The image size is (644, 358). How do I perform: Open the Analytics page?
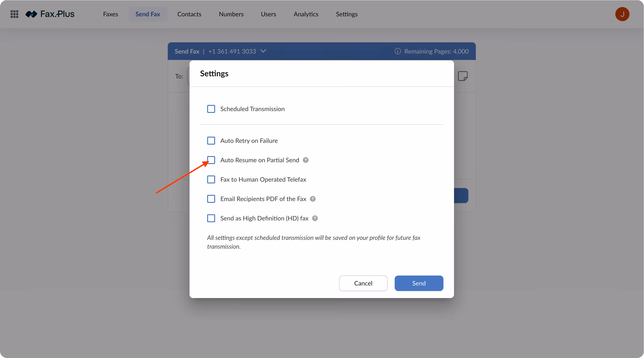point(306,14)
